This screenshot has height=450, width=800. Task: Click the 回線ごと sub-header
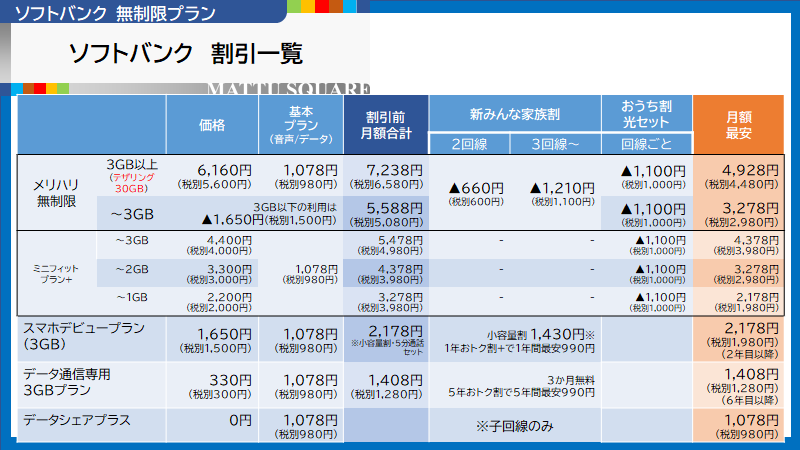pos(646,144)
